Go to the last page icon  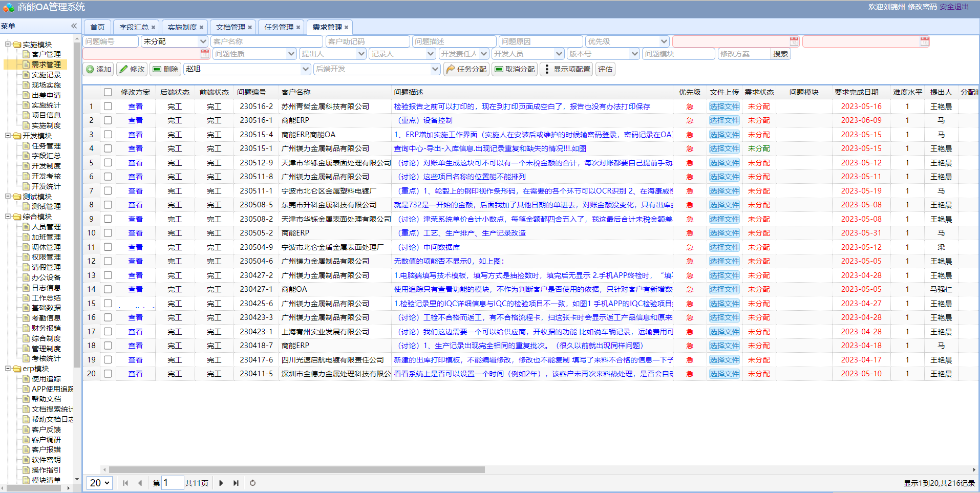click(x=236, y=483)
